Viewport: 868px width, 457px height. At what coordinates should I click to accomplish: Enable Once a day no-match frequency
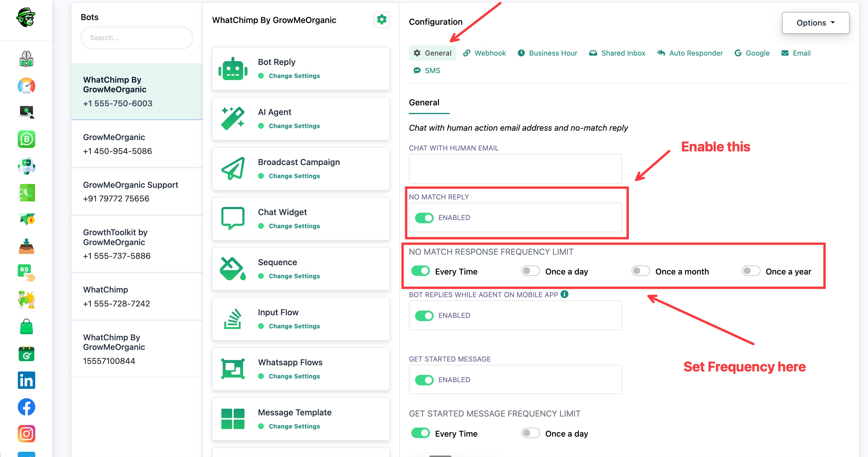pos(530,271)
